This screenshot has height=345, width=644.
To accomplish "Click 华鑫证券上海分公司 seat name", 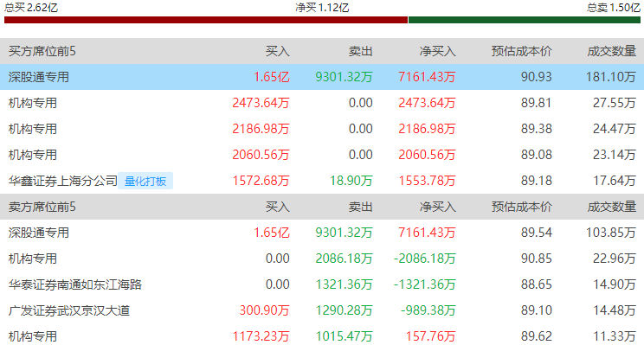I will click(63, 181).
